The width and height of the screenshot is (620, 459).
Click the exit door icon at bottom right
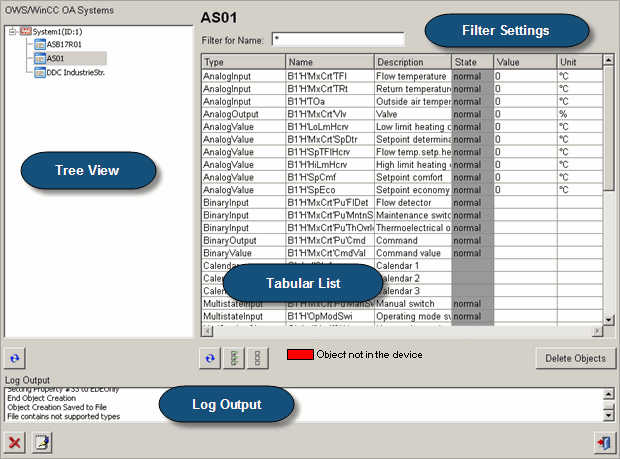[x=603, y=443]
